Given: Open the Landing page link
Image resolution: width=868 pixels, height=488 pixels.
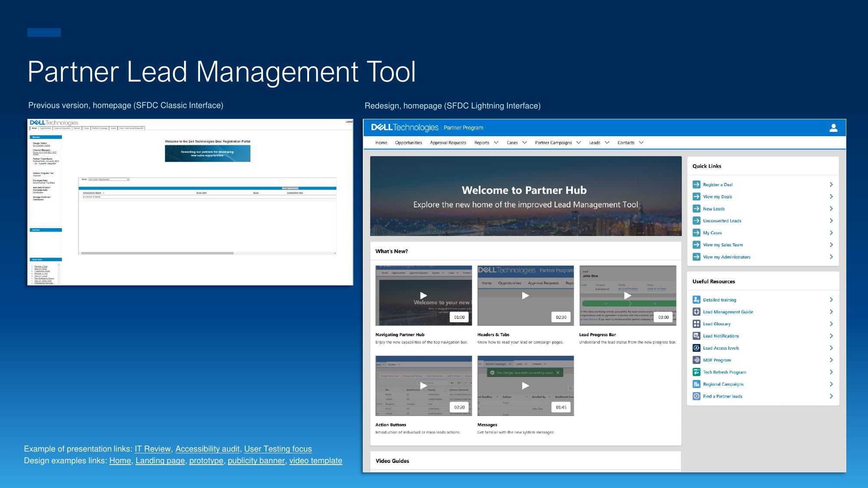Looking at the screenshot, I should (160, 461).
